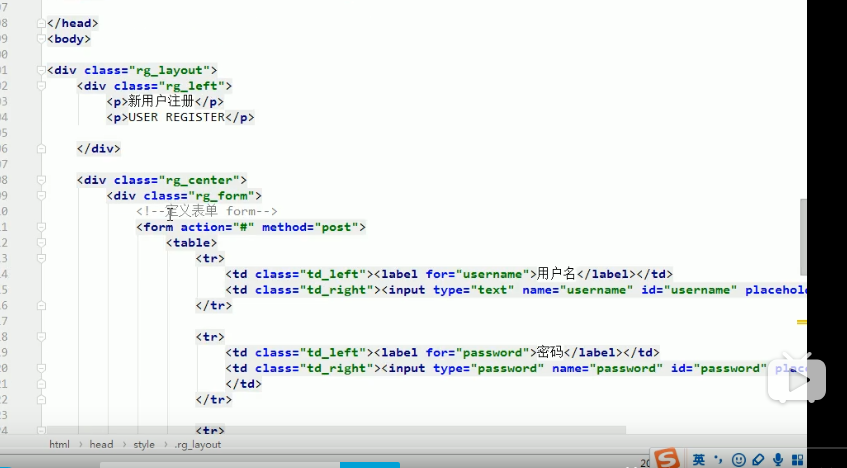
Task: Open the IME emoji smiley panel
Action: pyautogui.click(x=738, y=460)
